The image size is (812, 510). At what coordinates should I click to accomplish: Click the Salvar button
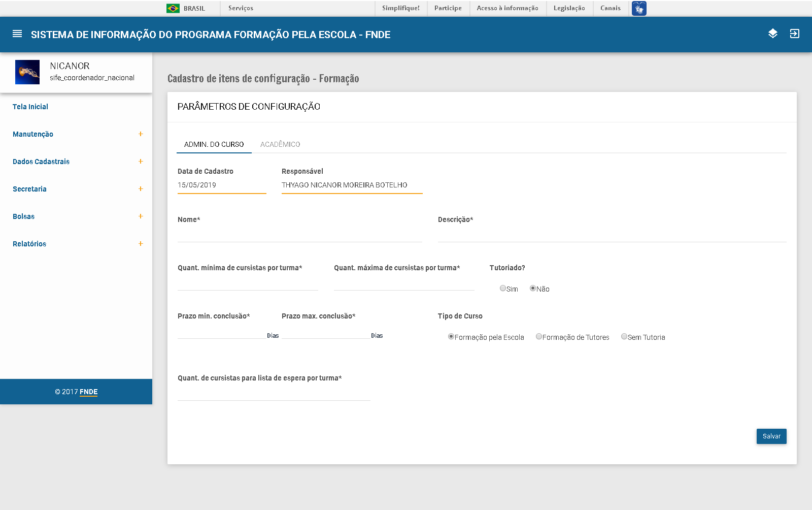coord(771,436)
